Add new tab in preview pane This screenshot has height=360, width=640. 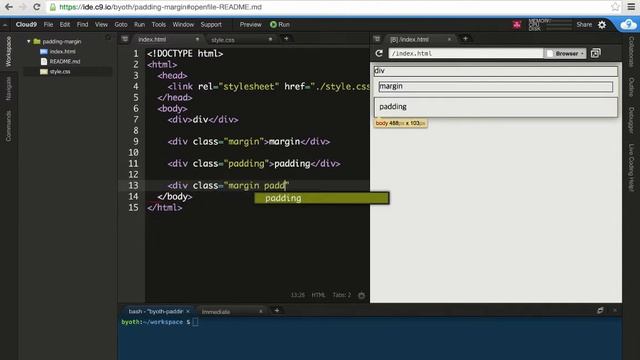click(465, 38)
